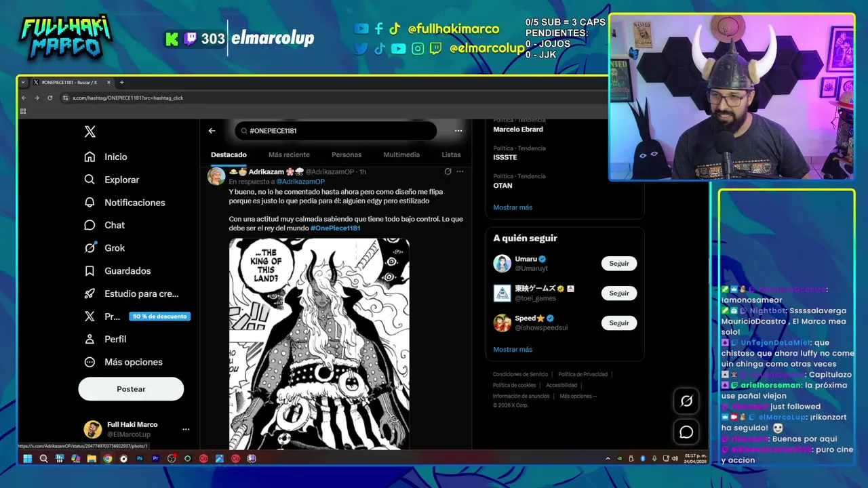This screenshot has height=488, width=868.
Task: Switch to the Personas tab
Action: [x=347, y=155]
